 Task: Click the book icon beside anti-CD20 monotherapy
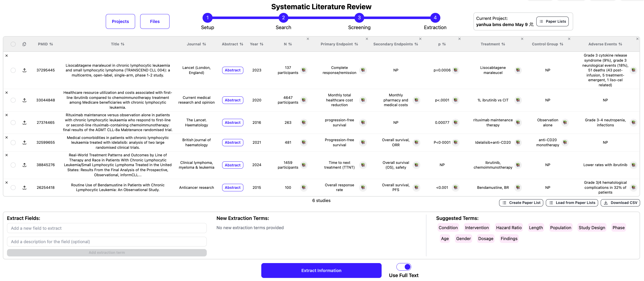565,142
